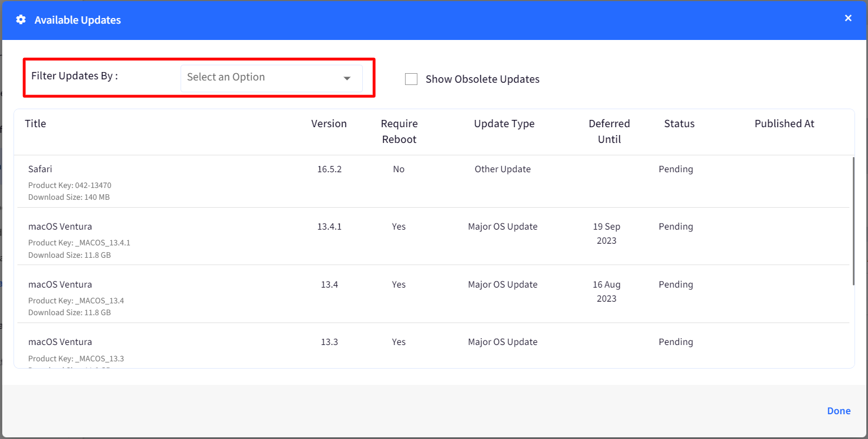Click Major OS Update for version 13.4.1

coord(503,227)
